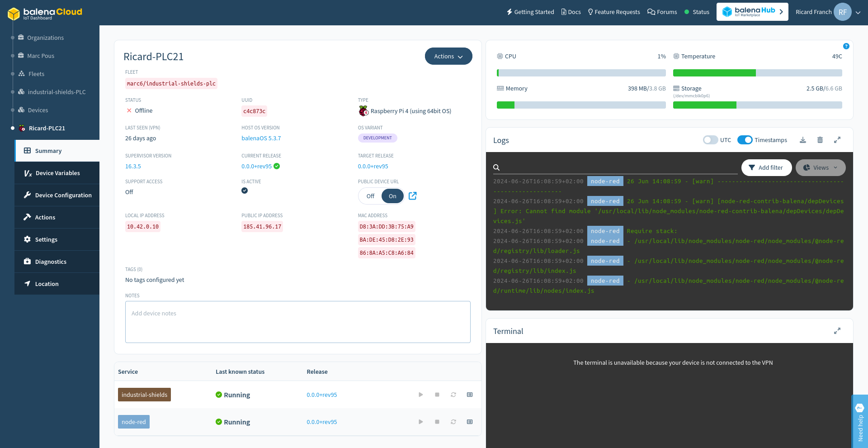Open the Settings sidebar tab

click(57, 239)
